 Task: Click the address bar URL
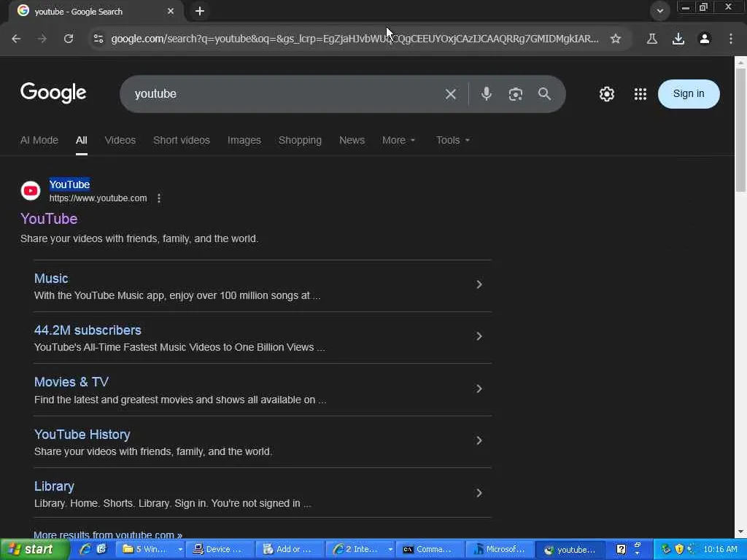[355, 39]
